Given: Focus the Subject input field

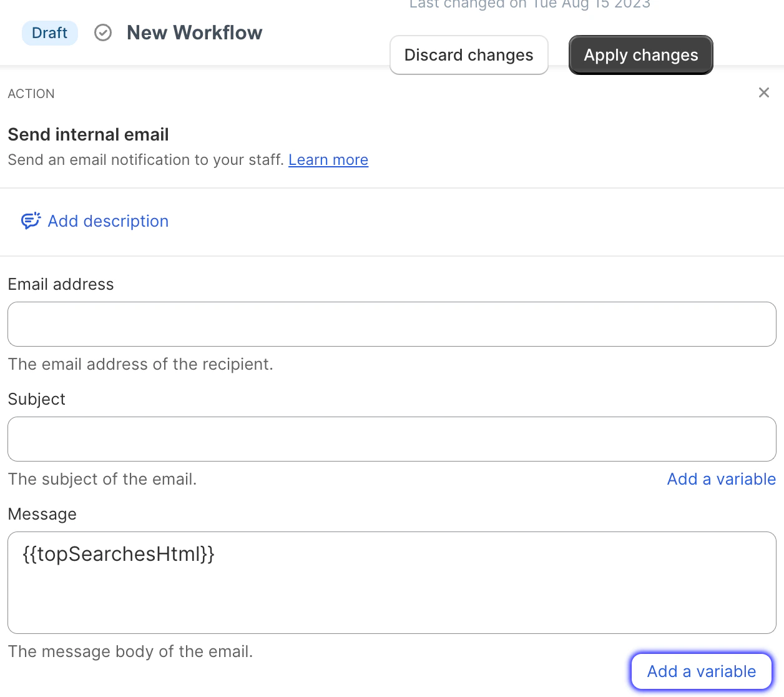Looking at the screenshot, I should [x=392, y=439].
